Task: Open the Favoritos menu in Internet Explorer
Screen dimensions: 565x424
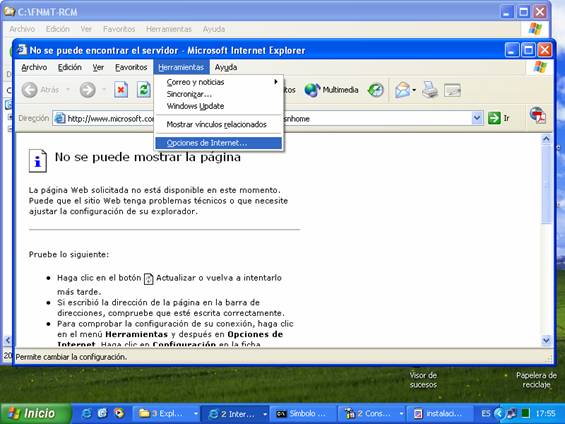Action: 131,67
